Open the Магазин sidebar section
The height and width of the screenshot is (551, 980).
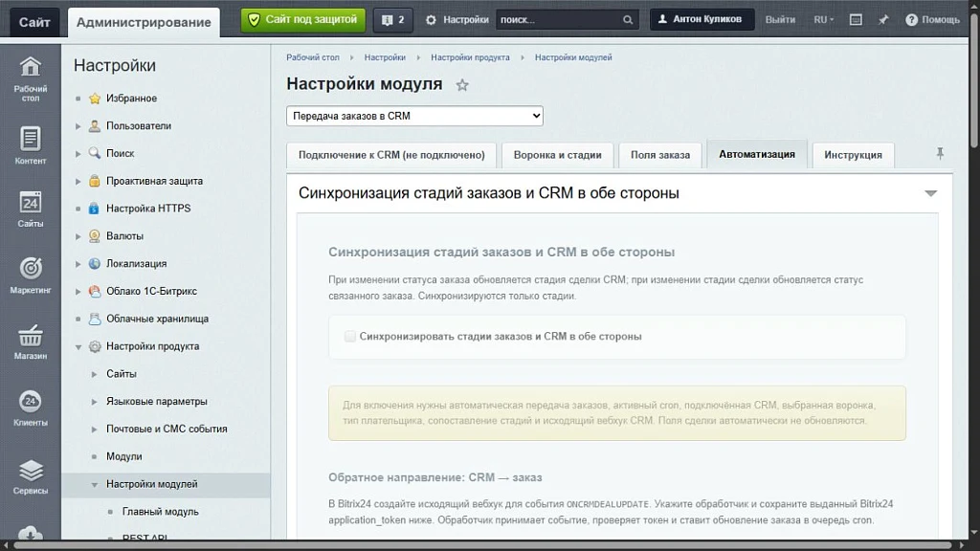(30, 342)
